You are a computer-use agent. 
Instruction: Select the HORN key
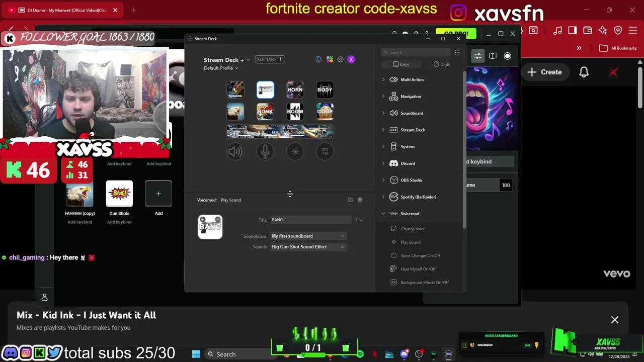coord(295,90)
